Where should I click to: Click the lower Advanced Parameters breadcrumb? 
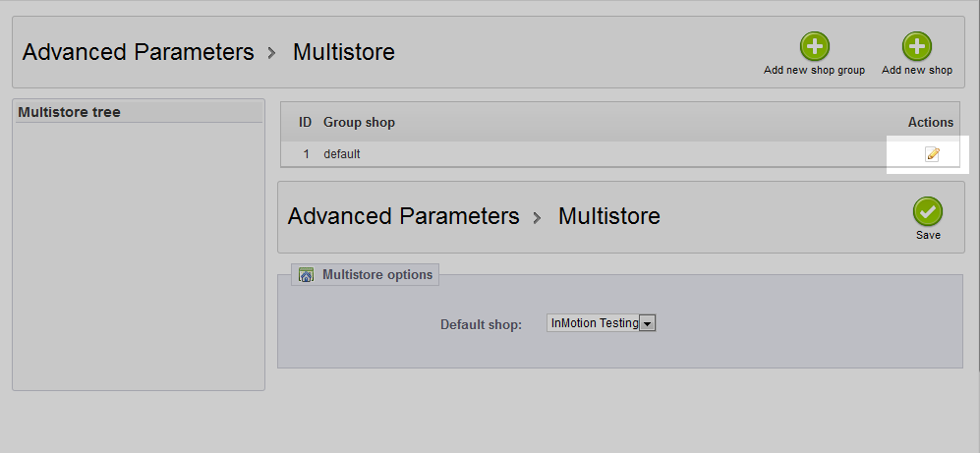[x=403, y=216]
